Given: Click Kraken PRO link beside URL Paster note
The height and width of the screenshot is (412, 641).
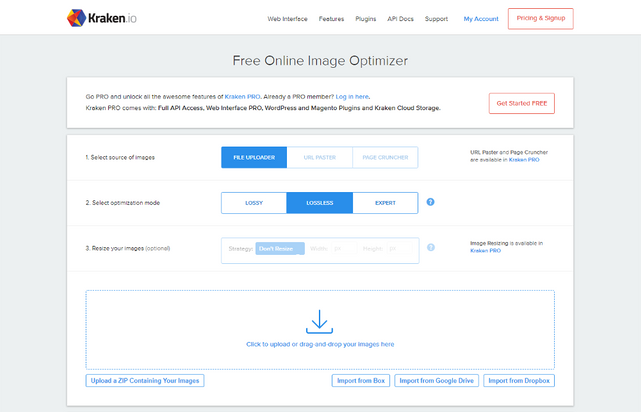Looking at the screenshot, I should (x=524, y=160).
